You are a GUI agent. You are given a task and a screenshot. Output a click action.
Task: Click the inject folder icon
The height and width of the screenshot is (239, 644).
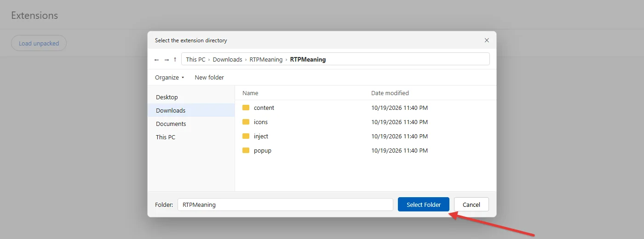tap(246, 136)
